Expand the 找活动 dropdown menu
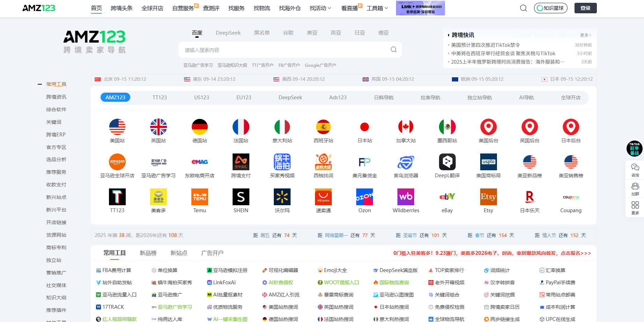 [x=320, y=8]
